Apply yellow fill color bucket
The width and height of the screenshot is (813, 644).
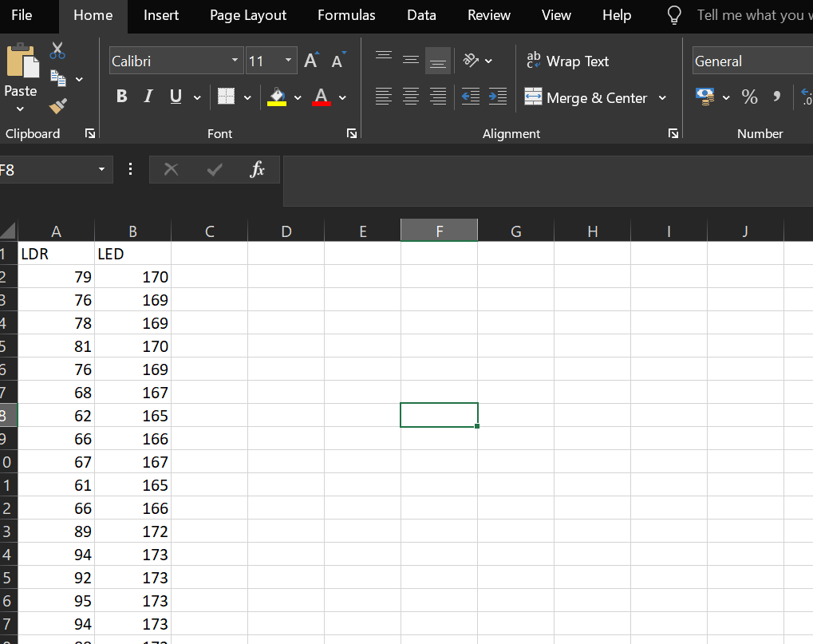pos(277,97)
